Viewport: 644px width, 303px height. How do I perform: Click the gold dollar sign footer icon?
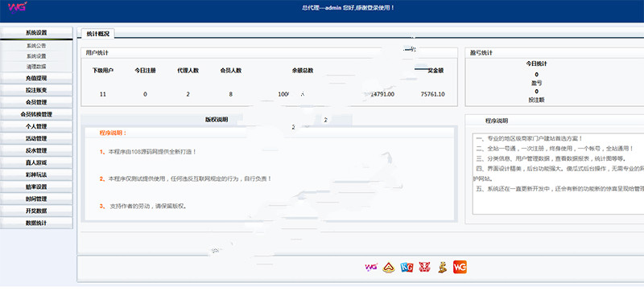[442, 268]
